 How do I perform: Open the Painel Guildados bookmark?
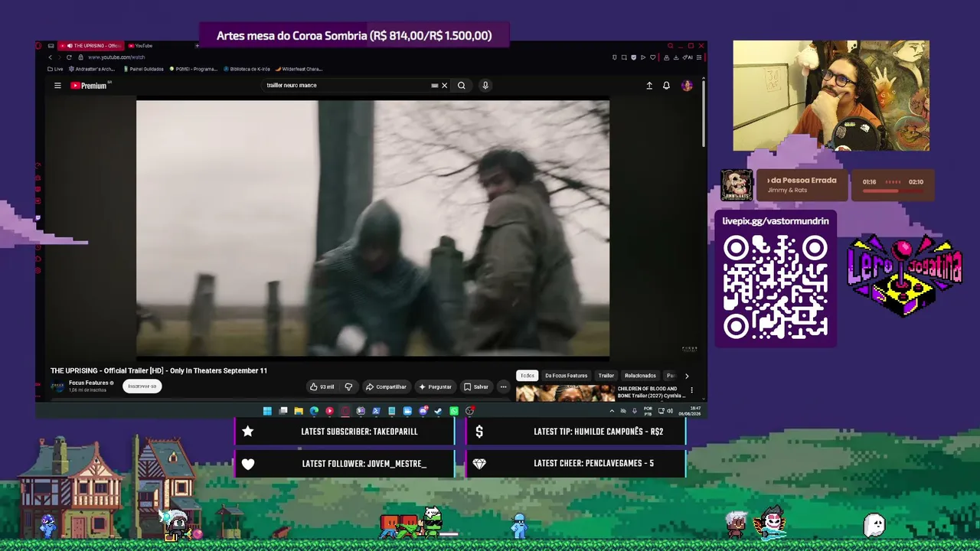[x=144, y=69]
